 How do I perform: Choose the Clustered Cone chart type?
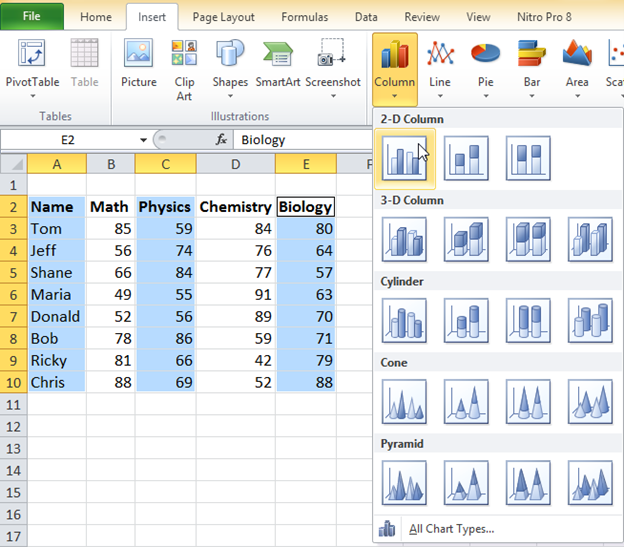[x=404, y=401]
